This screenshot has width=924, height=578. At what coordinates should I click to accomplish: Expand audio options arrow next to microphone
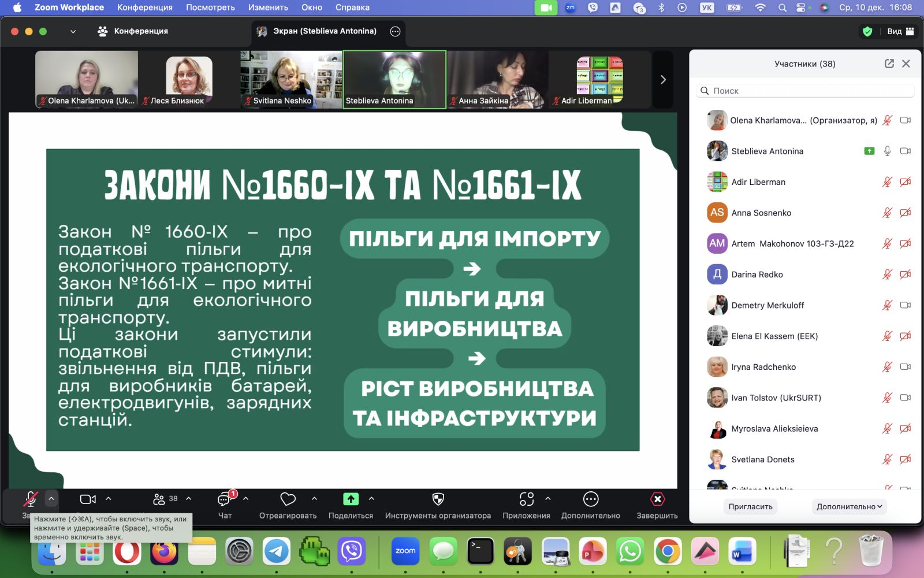51,498
